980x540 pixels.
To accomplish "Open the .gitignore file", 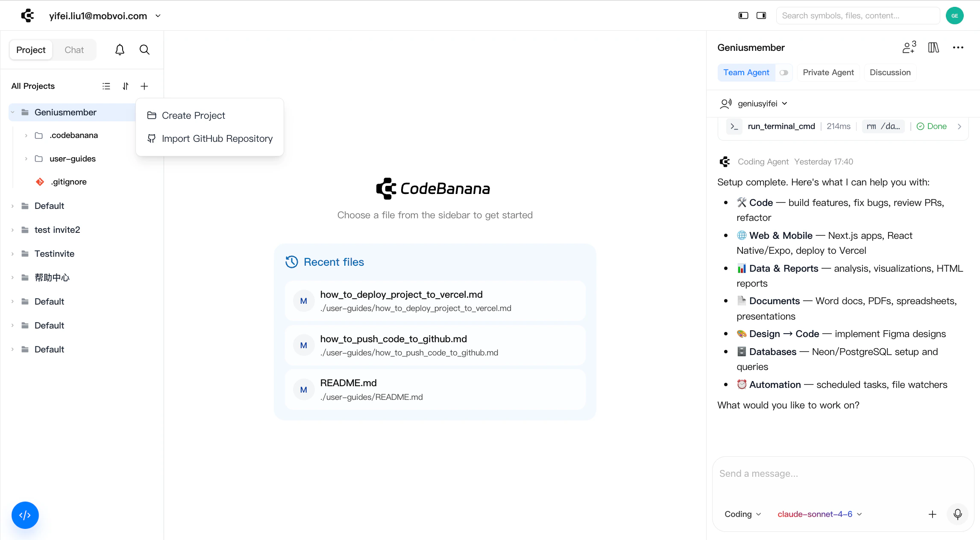I will (x=68, y=182).
